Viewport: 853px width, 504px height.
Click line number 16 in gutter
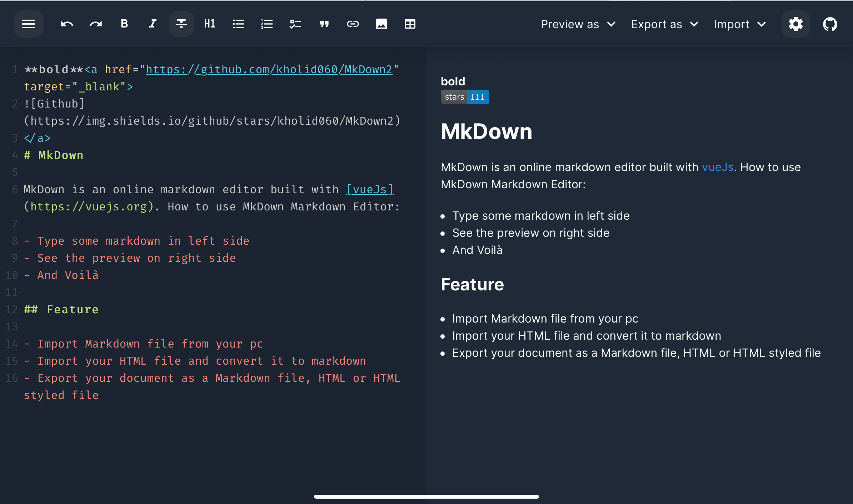point(11,378)
